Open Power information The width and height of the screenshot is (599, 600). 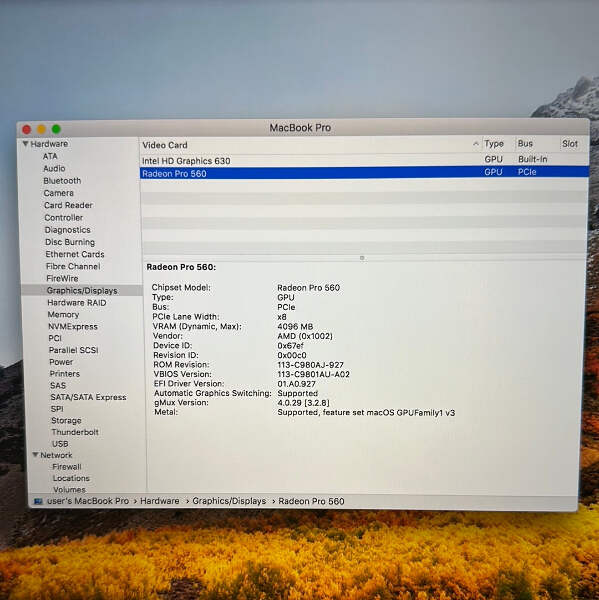(61, 362)
